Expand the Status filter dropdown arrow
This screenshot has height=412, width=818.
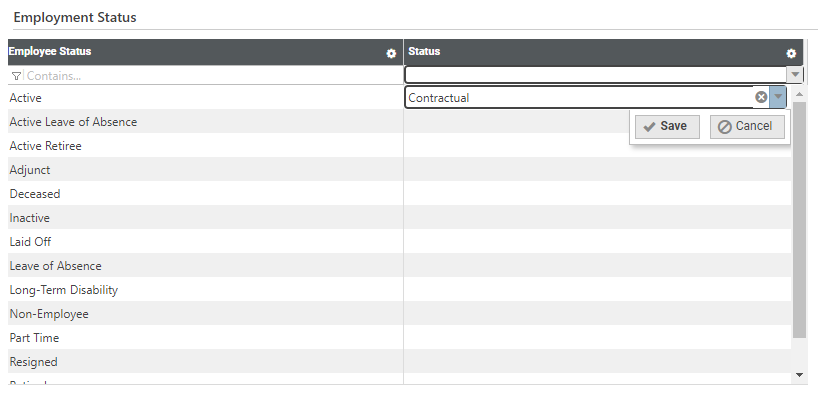pos(795,75)
